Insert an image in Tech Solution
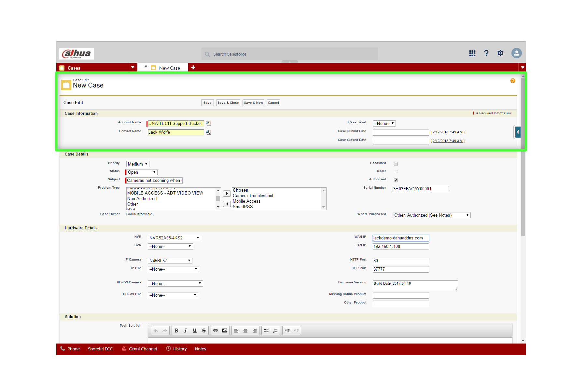The width and height of the screenshot is (586, 392). tap(225, 331)
